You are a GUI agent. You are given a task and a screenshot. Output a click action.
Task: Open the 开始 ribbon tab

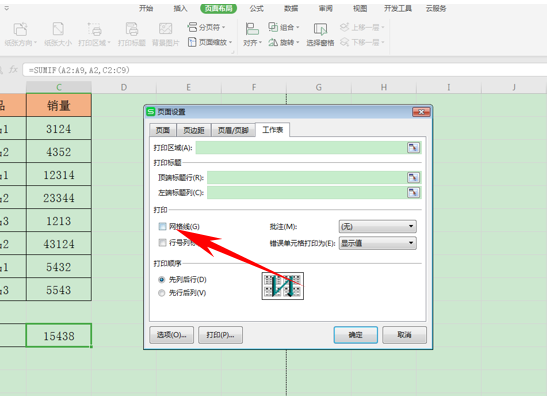tap(146, 8)
